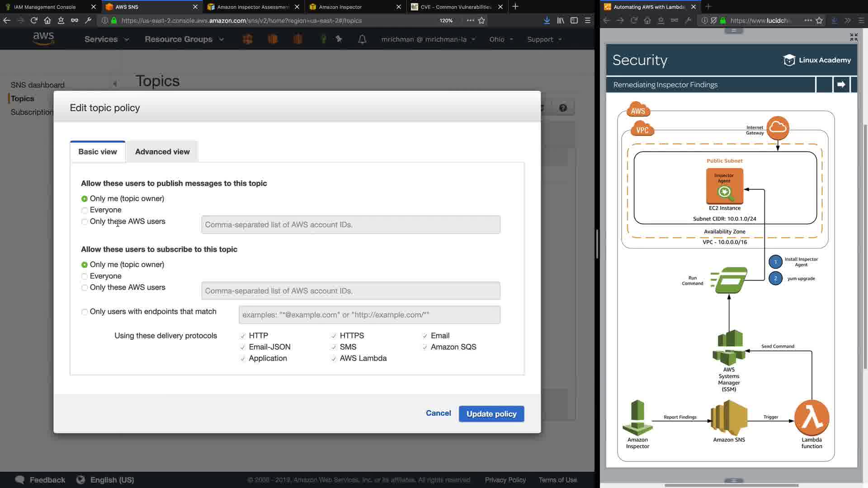The height and width of the screenshot is (488, 868).
Task: Click the AWS logo home icon
Action: pos(43,39)
